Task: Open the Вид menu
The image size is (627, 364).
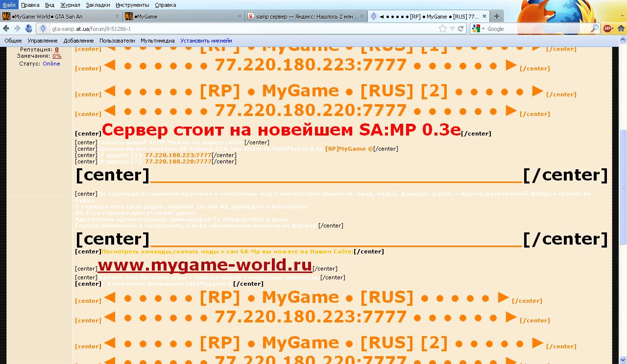Action: coord(49,5)
